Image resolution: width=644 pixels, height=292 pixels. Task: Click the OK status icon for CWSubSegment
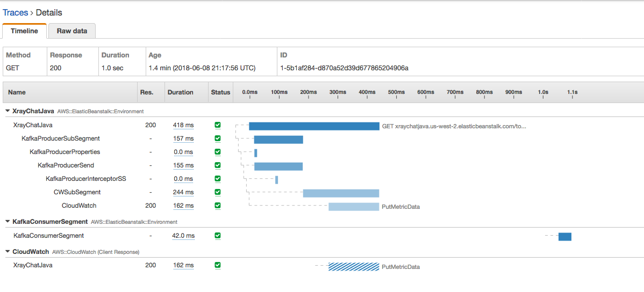point(218,192)
